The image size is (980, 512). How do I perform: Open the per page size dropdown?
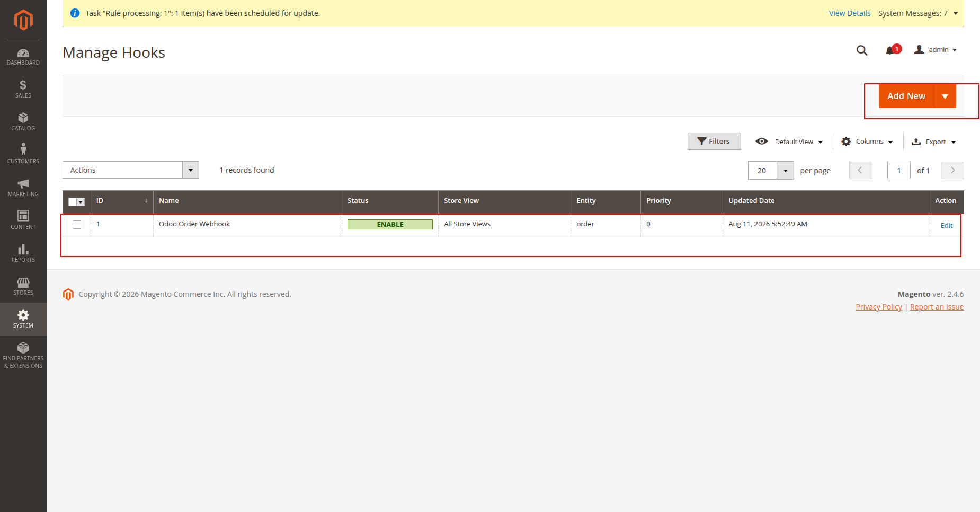tap(785, 171)
